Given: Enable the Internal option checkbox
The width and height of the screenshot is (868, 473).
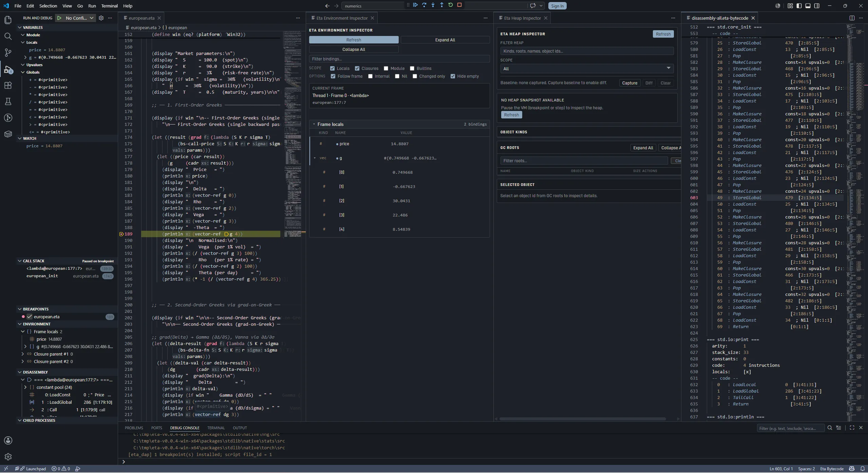Looking at the screenshot, I should click(370, 76).
